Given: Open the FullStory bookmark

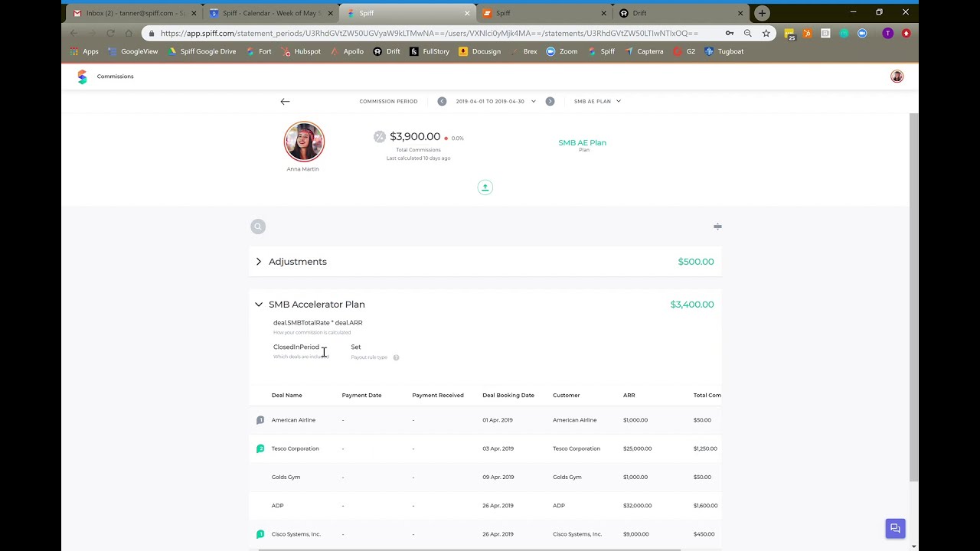Looking at the screenshot, I should coord(430,51).
